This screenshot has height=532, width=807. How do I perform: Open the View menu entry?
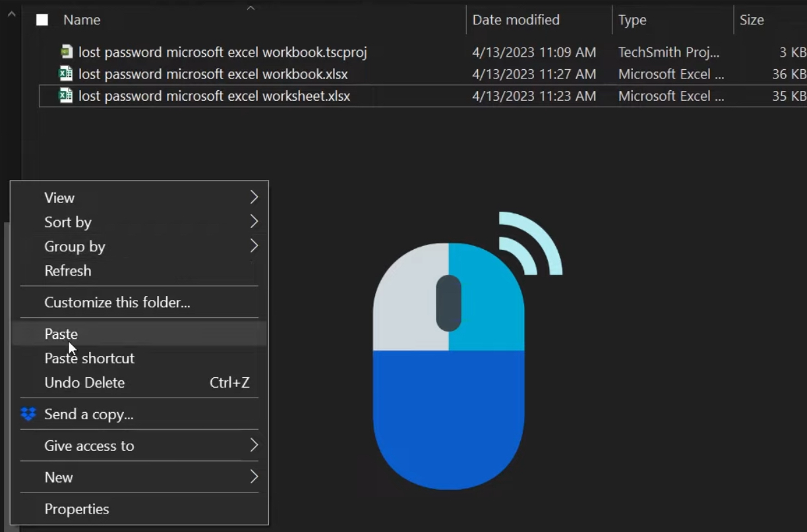pyautogui.click(x=140, y=197)
